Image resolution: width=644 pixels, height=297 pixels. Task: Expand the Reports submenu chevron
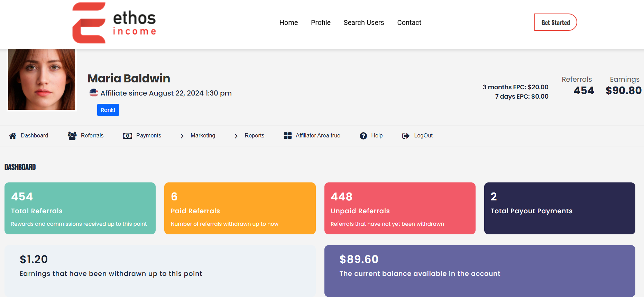tap(236, 136)
